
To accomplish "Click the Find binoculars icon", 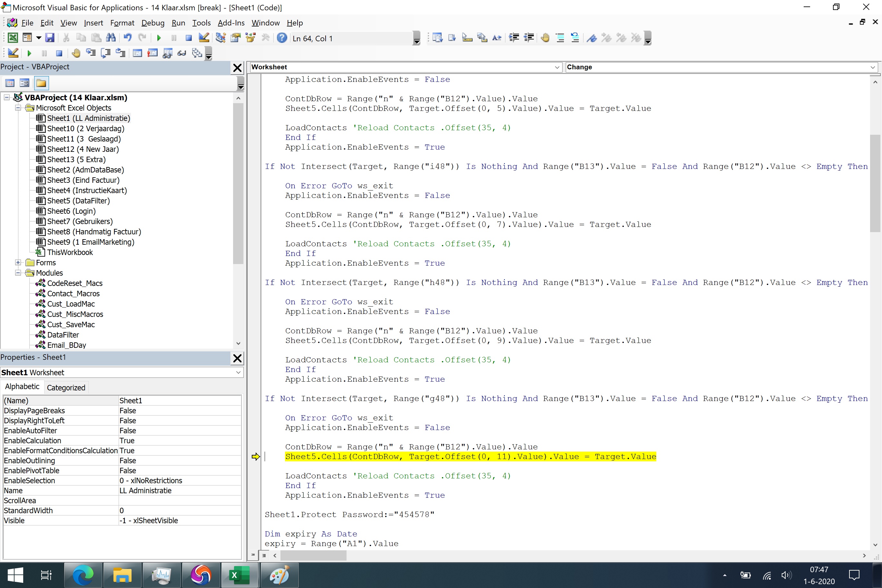I will point(111,38).
